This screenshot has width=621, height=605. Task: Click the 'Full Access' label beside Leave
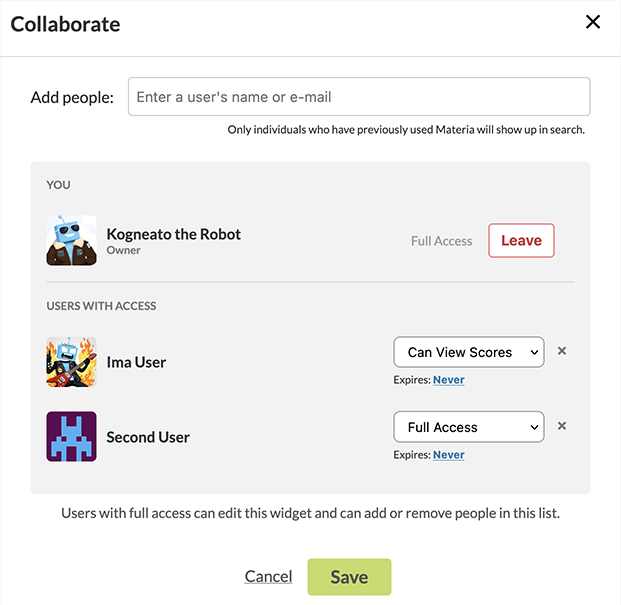tap(442, 241)
